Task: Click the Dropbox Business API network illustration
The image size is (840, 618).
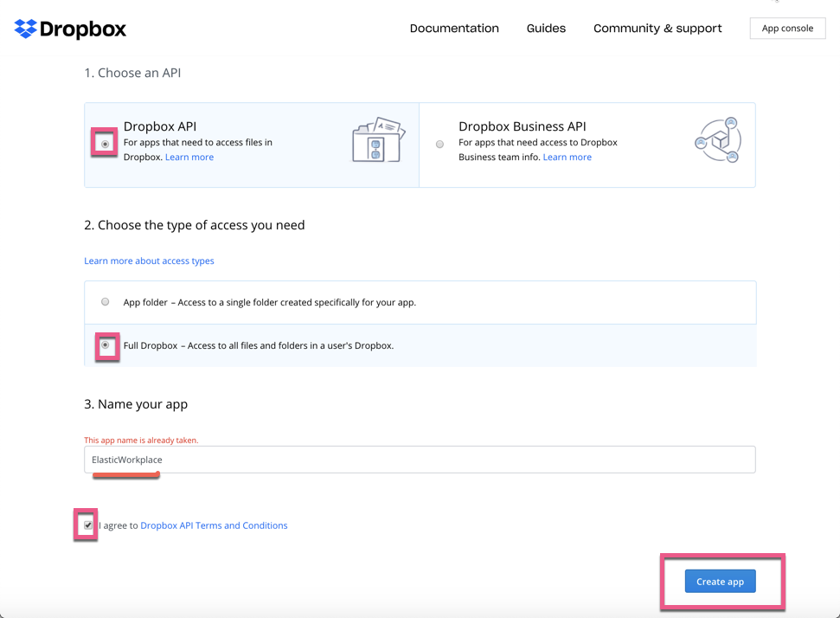Action: point(718,140)
